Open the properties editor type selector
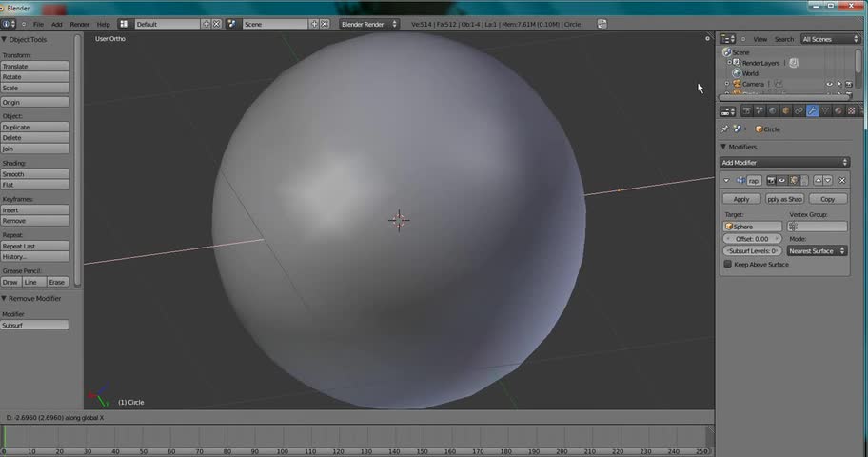 (x=727, y=111)
